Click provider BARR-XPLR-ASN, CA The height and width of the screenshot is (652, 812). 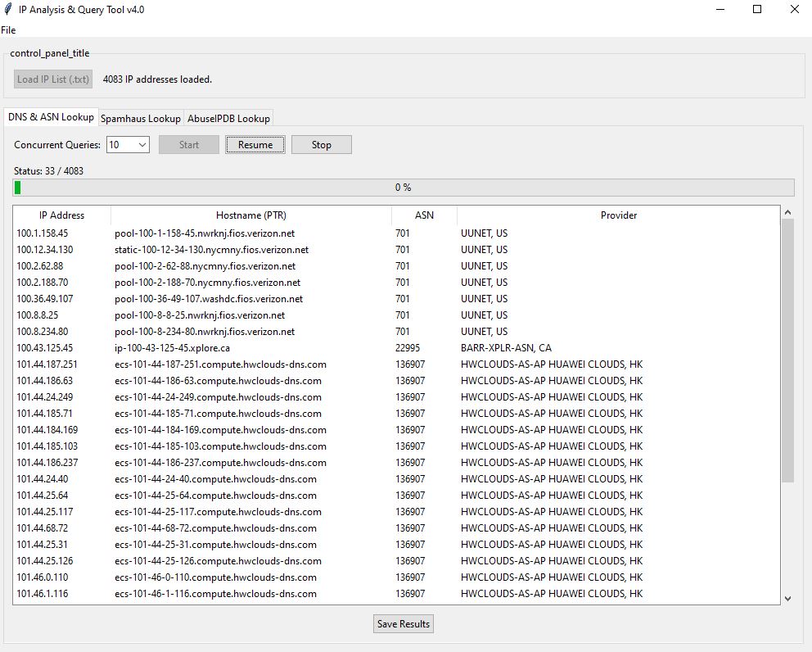[506, 348]
